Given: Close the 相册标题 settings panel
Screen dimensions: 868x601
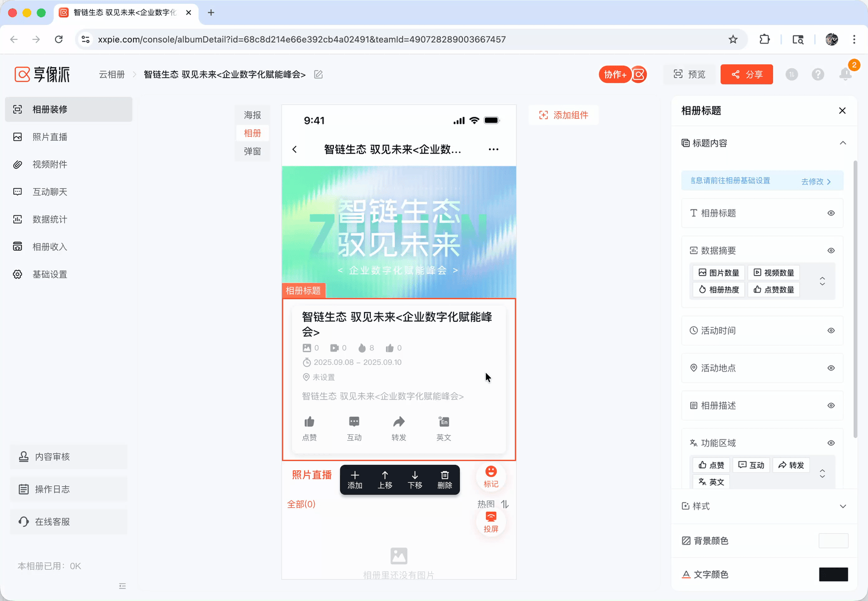Looking at the screenshot, I should pyautogui.click(x=842, y=111).
